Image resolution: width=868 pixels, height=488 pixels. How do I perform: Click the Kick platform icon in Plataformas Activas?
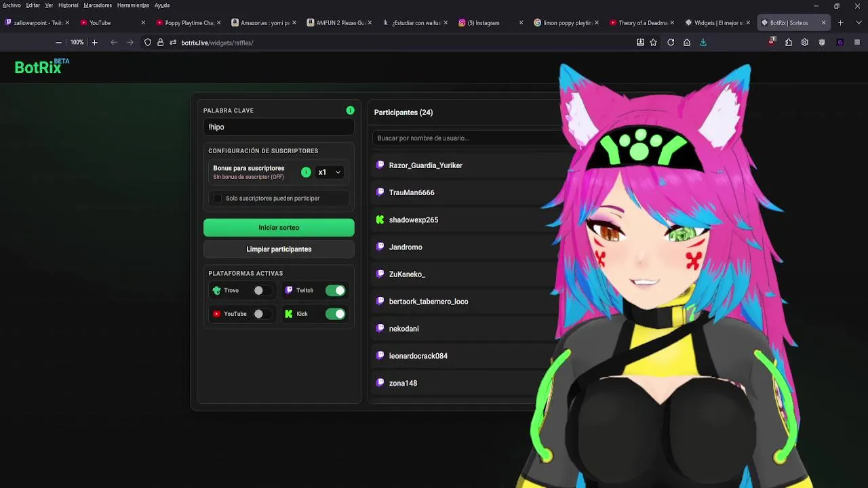(289, 314)
